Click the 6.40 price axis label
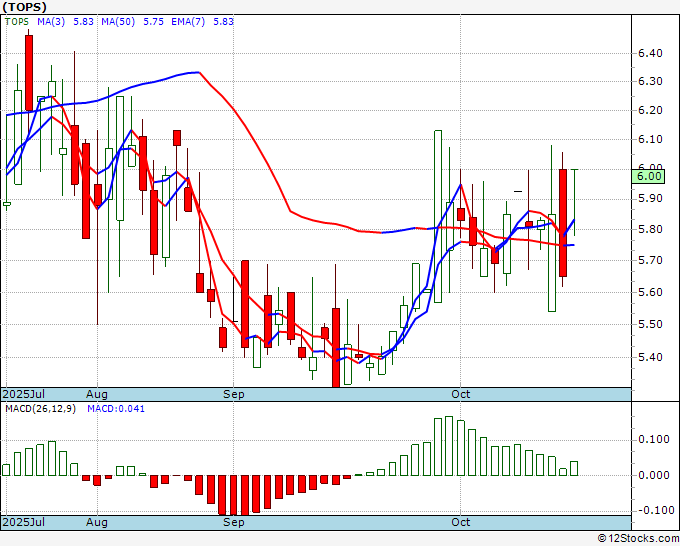Screen dimensions: 680x546 651,53
